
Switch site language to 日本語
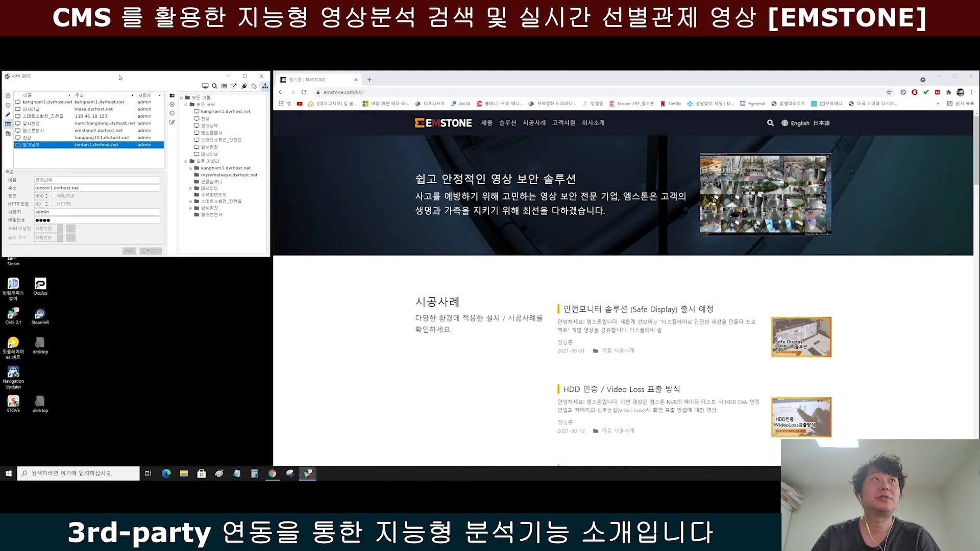[821, 123]
